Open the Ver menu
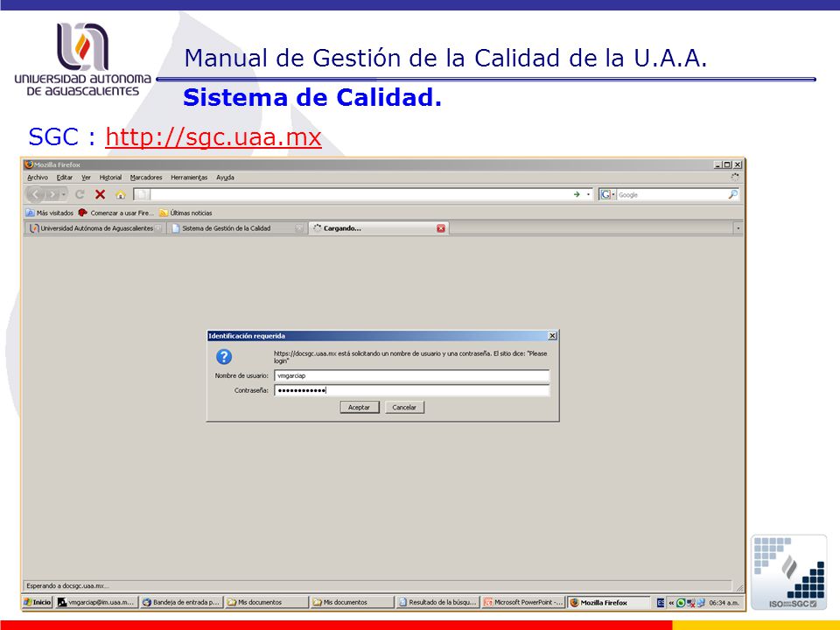Image resolution: width=840 pixels, height=630 pixels. tap(86, 178)
